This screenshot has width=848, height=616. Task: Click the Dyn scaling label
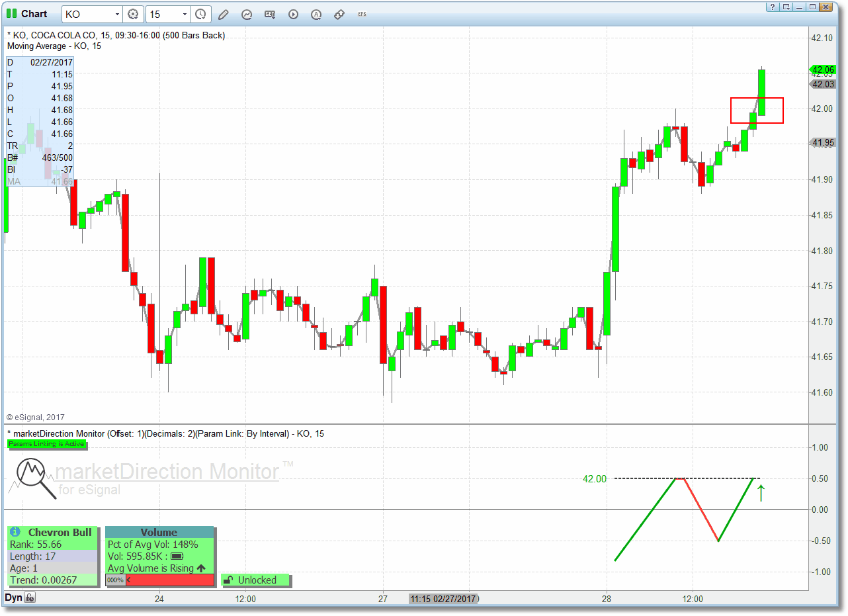click(x=14, y=598)
